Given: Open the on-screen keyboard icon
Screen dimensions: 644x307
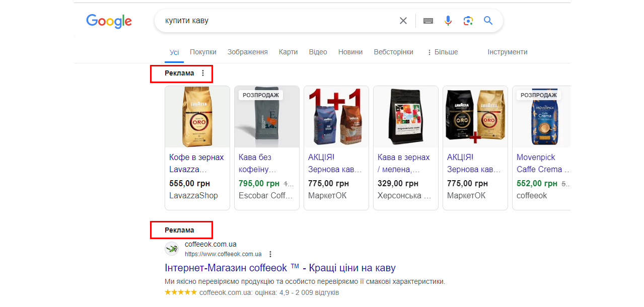Looking at the screenshot, I should [428, 21].
